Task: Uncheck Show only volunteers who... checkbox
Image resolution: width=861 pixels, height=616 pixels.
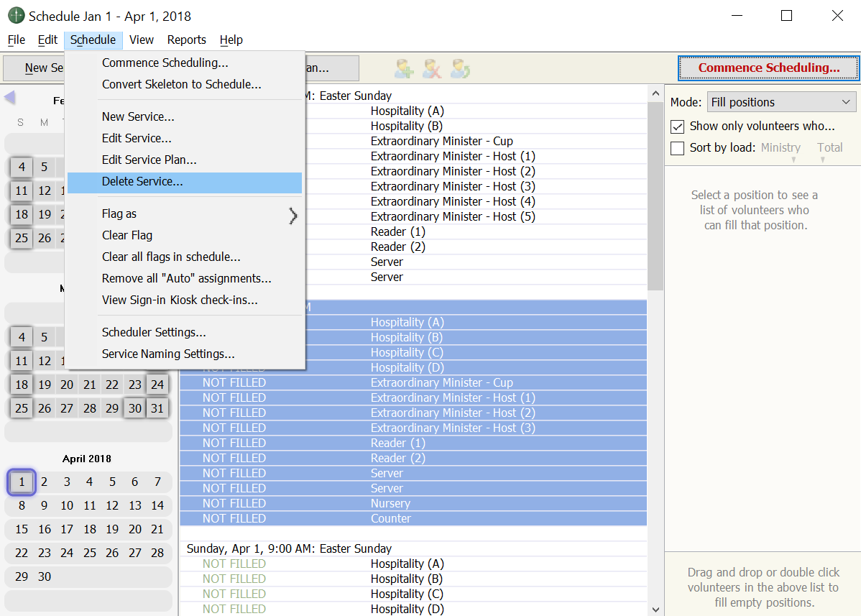Action: coord(677,127)
